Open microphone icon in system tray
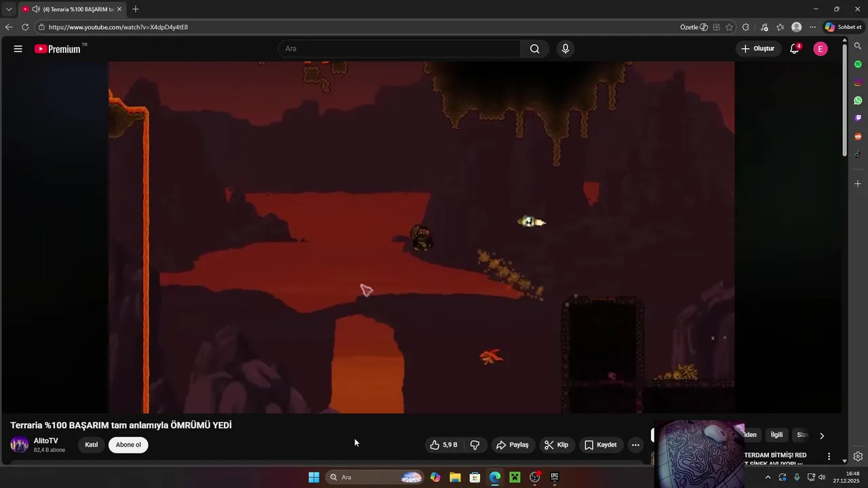Image resolution: width=868 pixels, height=488 pixels. 797,477
